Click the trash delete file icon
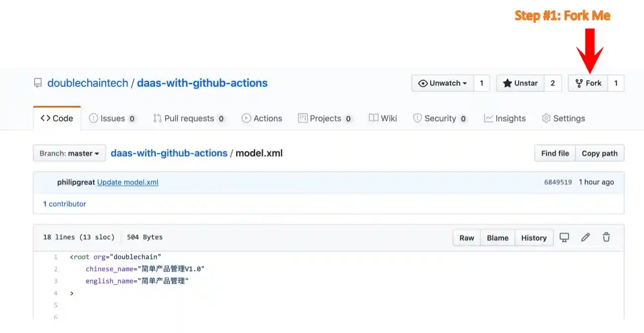 pyautogui.click(x=606, y=237)
